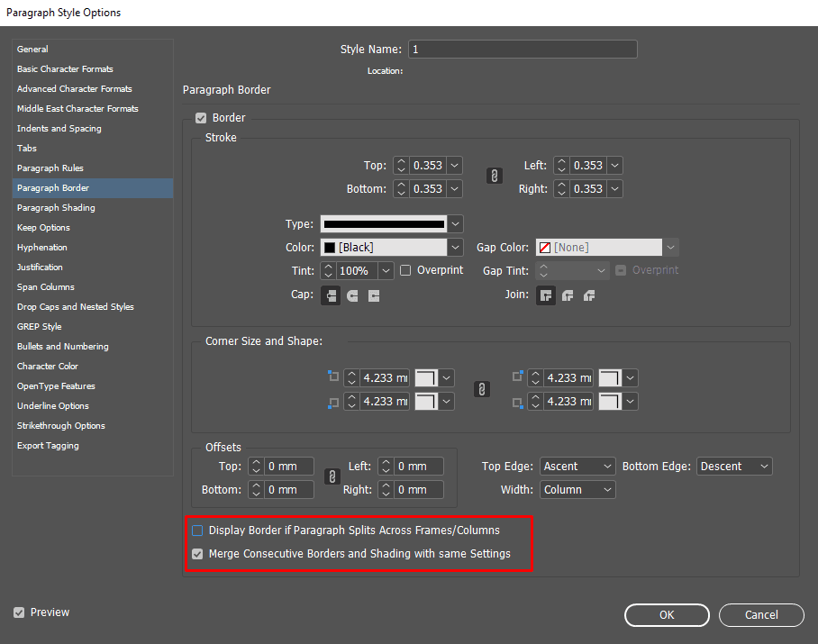Switch to Paragraph Shading category

(x=92, y=207)
